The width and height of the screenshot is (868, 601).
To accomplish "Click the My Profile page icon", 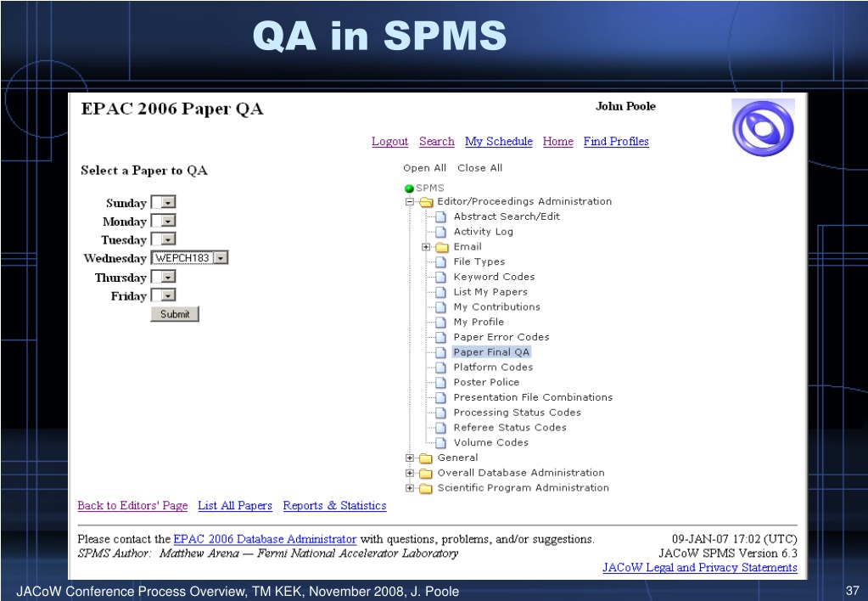I will (x=440, y=322).
